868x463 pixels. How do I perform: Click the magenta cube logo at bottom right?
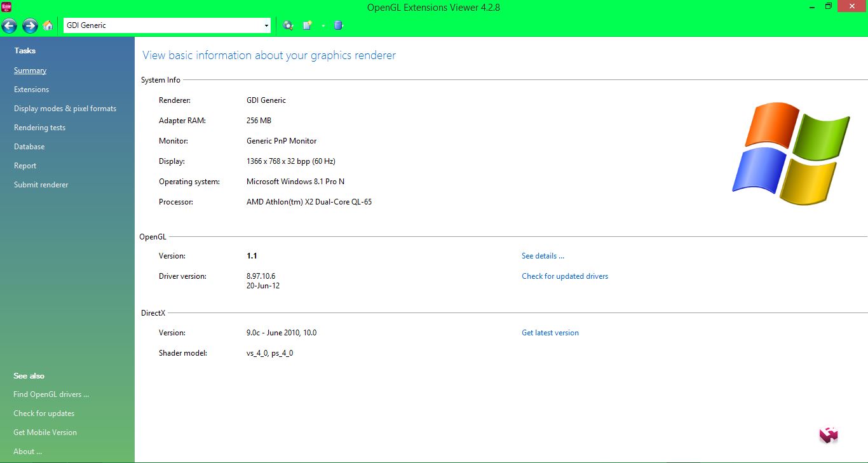[x=829, y=435]
